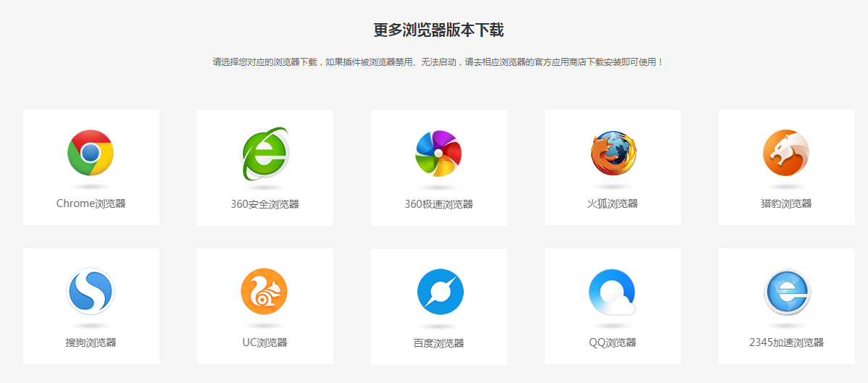Click the 更多浏览器版本下载 heading
This screenshot has height=383, width=868.
click(438, 30)
